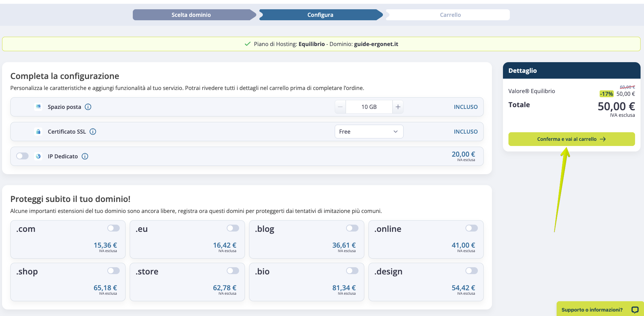The height and width of the screenshot is (316, 644).
Task: Toggle on the .com domain extension
Action: [x=114, y=228]
